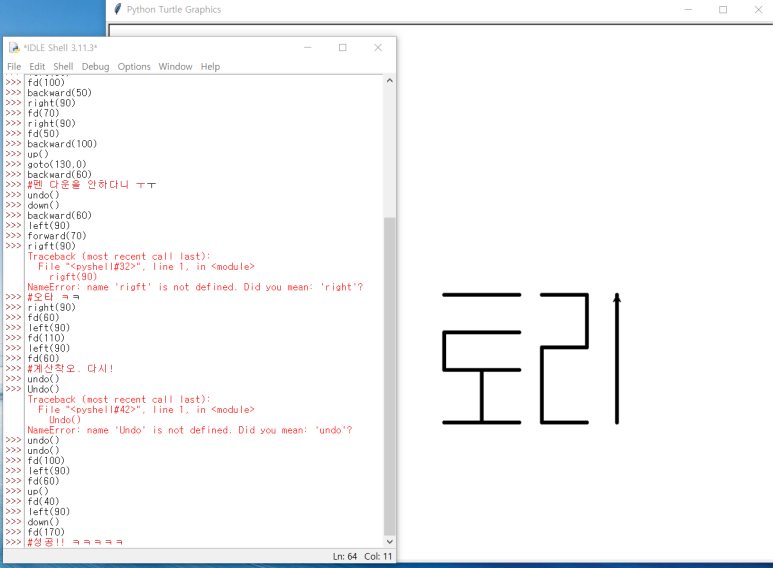This screenshot has width=773, height=568.
Task: Maximize the IDLE Shell window
Action: coord(342,48)
